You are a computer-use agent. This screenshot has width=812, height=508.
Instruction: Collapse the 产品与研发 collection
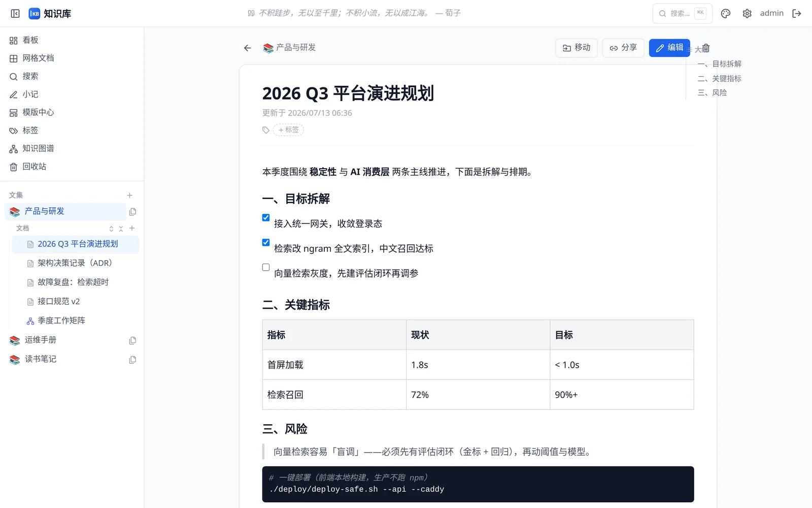(x=65, y=211)
